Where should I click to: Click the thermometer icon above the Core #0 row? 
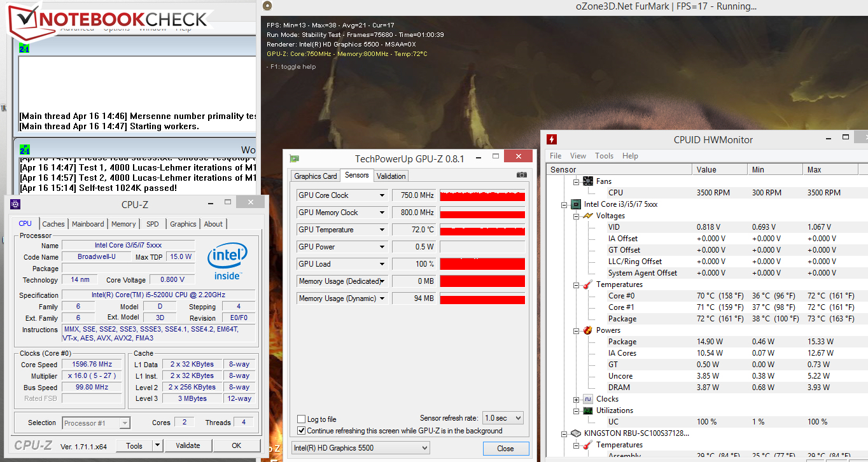pos(588,284)
